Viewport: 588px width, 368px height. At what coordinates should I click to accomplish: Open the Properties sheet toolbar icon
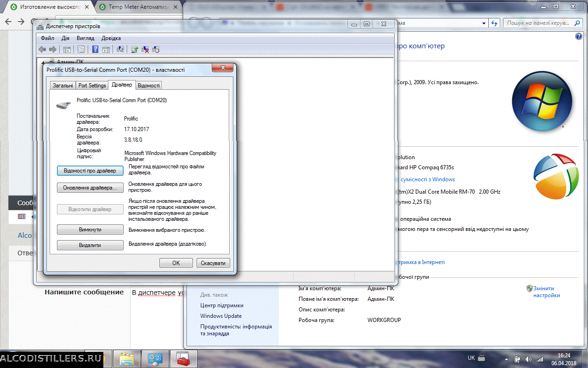(81, 49)
